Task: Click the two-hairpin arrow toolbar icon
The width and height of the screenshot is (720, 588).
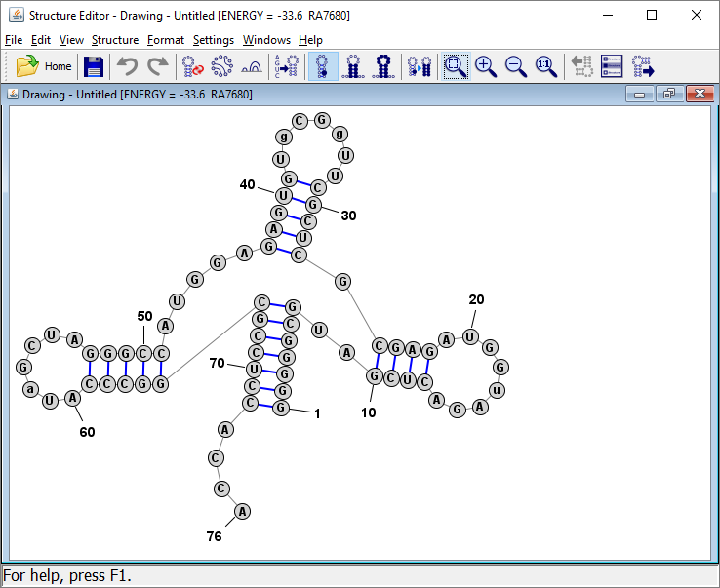Action: [420, 66]
